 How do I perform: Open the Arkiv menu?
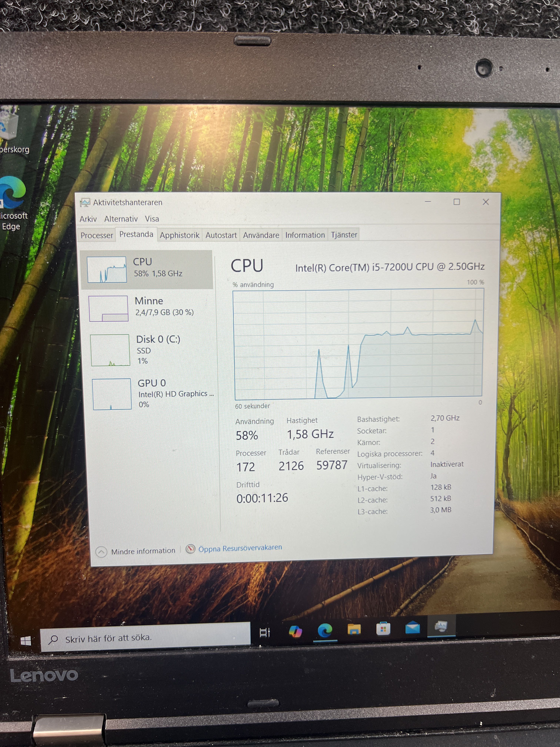point(88,219)
